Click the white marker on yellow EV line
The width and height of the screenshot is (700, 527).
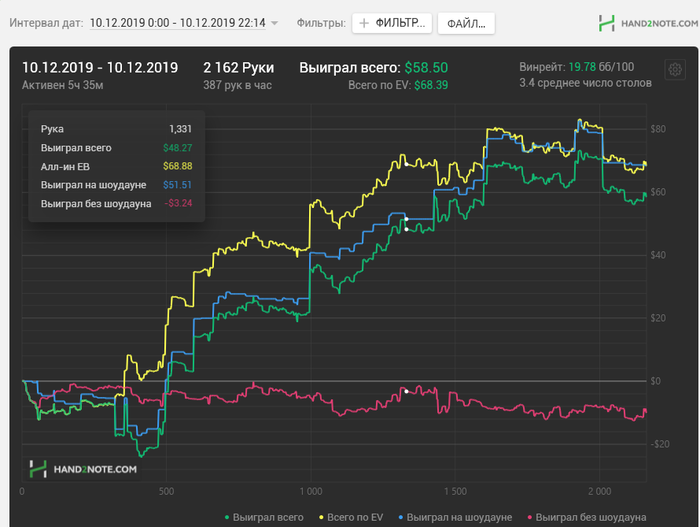click(406, 164)
